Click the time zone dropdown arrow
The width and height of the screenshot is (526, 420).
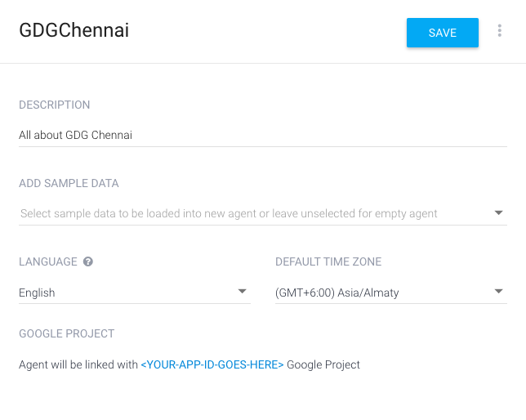[499, 292]
